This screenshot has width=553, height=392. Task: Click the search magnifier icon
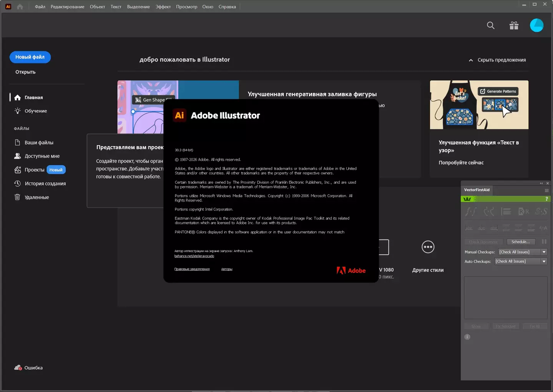[490, 26]
